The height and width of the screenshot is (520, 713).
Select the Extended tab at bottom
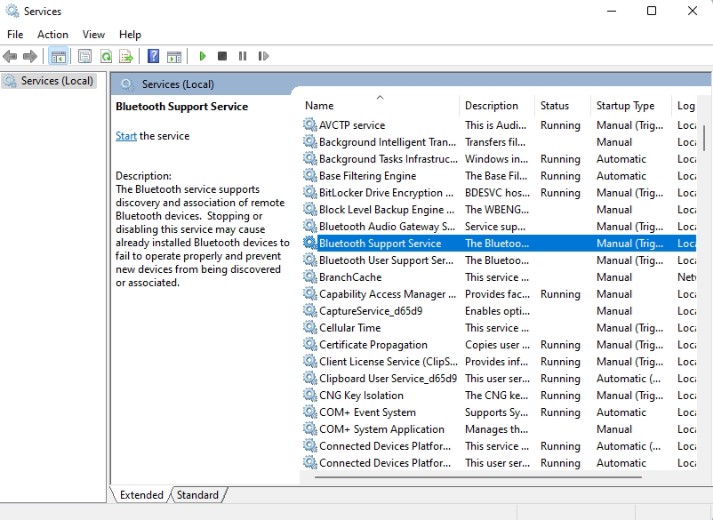(141, 495)
